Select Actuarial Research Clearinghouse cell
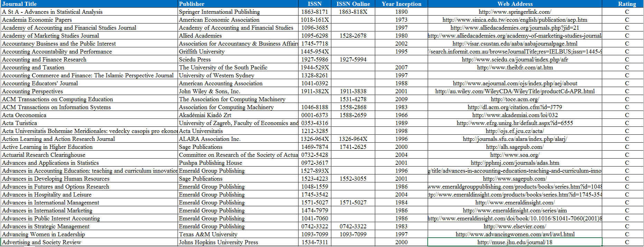Image resolution: width=644 pixels, height=247 pixels. 89,155
